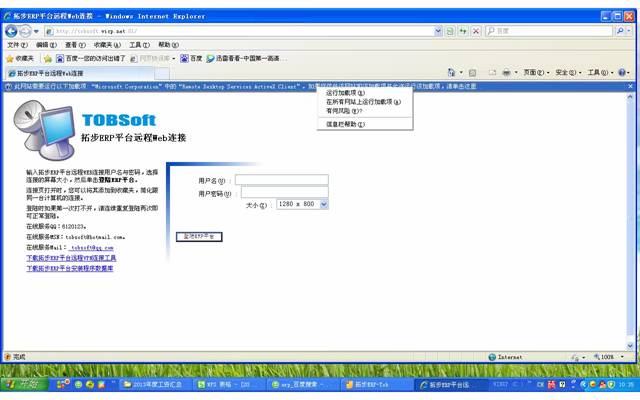Click the Windows Start button
The height and width of the screenshot is (400, 640).
[19, 384]
